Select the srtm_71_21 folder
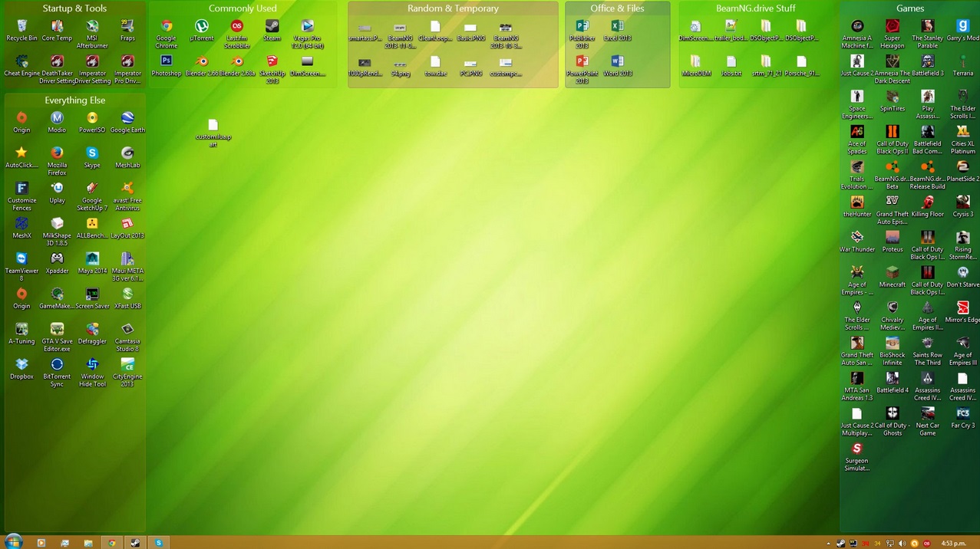Screen dimensions: 980x549 766,66
